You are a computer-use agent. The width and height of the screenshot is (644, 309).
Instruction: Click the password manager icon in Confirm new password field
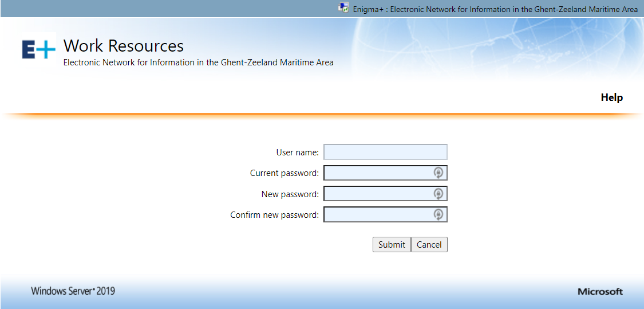point(438,215)
